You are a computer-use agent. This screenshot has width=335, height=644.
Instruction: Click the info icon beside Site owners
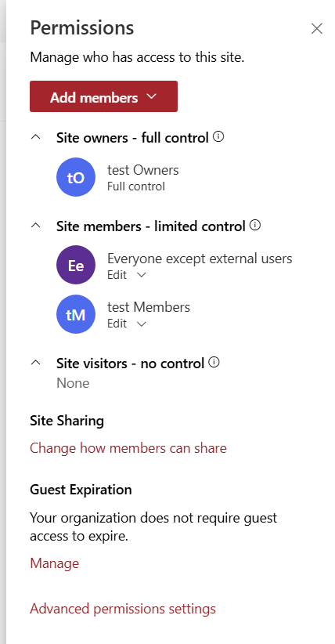219,137
